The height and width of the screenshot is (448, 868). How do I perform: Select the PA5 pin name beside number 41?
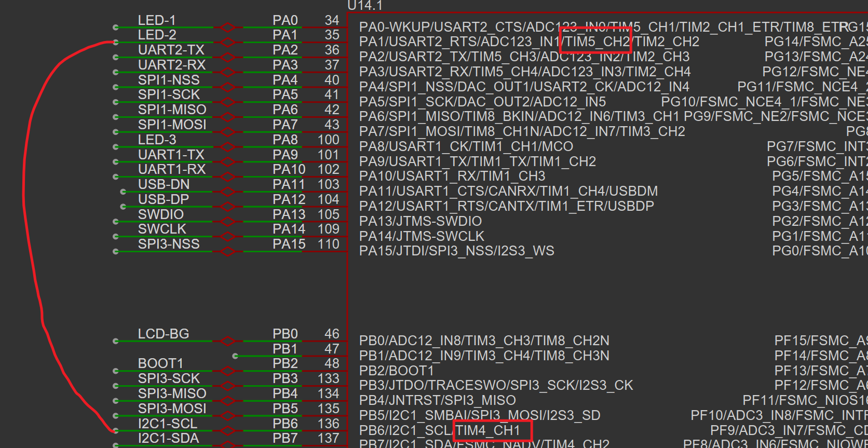pos(285,94)
